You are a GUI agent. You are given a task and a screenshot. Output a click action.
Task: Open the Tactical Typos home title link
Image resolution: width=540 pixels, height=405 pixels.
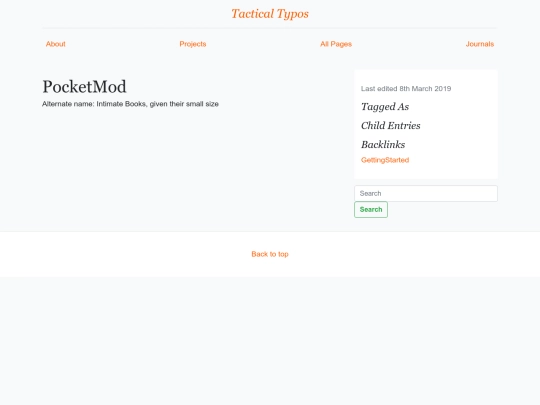pos(270,14)
